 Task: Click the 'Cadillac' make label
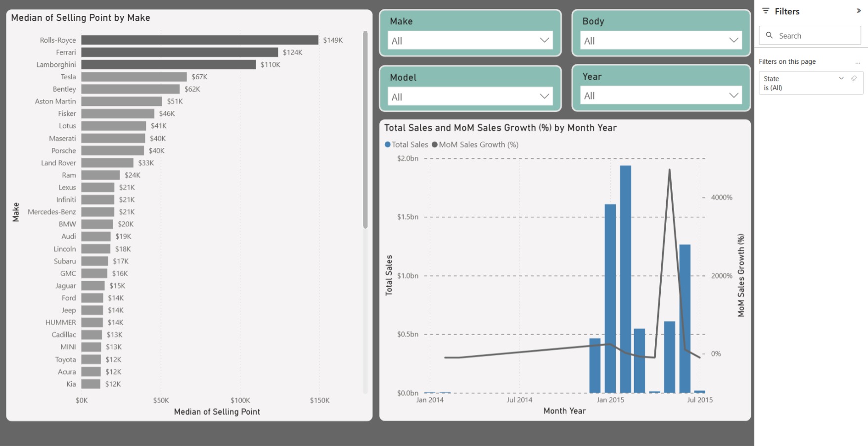(64, 335)
